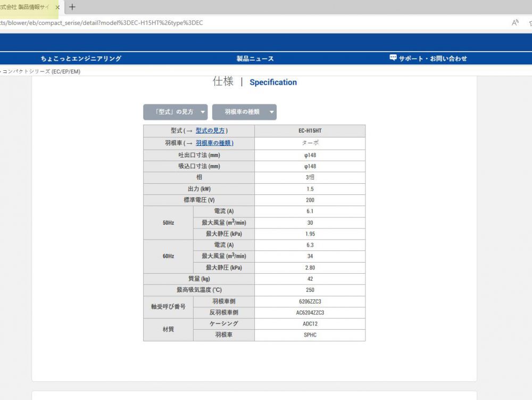532x400 pixels.
Task: Click the 6206ZZC3 bearing number cell
Action: [310, 301]
